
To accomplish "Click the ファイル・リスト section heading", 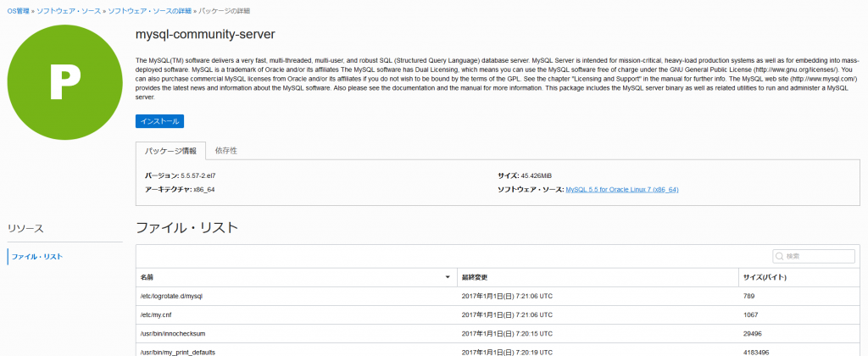I will 187,227.
